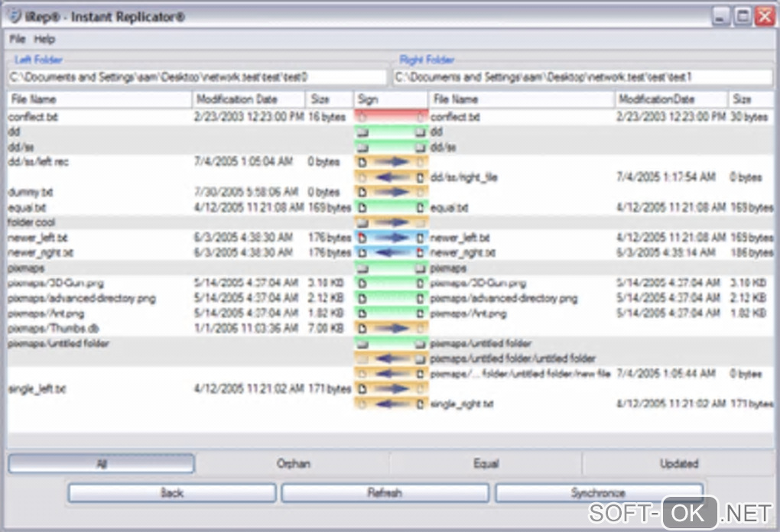Click the red conflict sign for conflict.txt
Viewport: 780px width, 532px height.
pyautogui.click(x=391, y=117)
